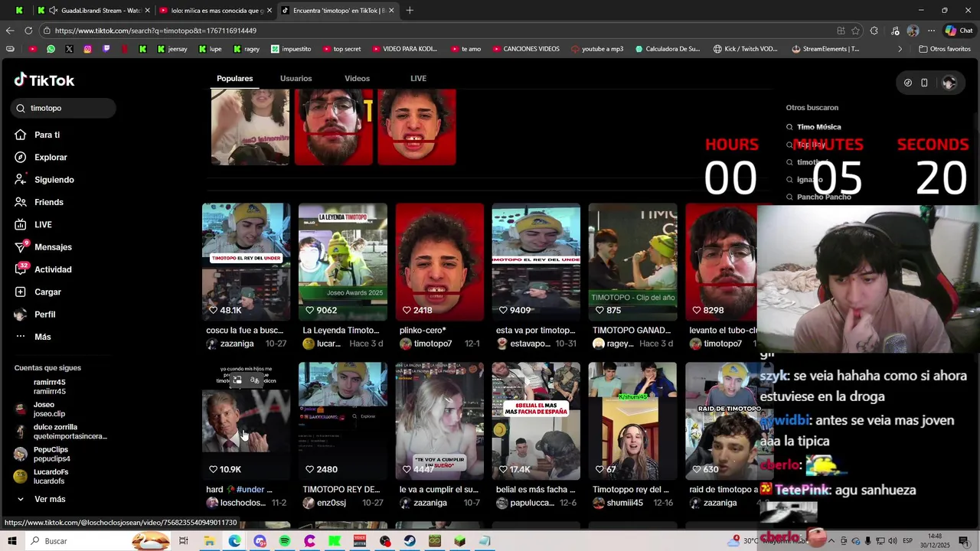Click the TikTok search box with 'timotopo'
Viewport: 980px width, 551px height.
point(64,108)
